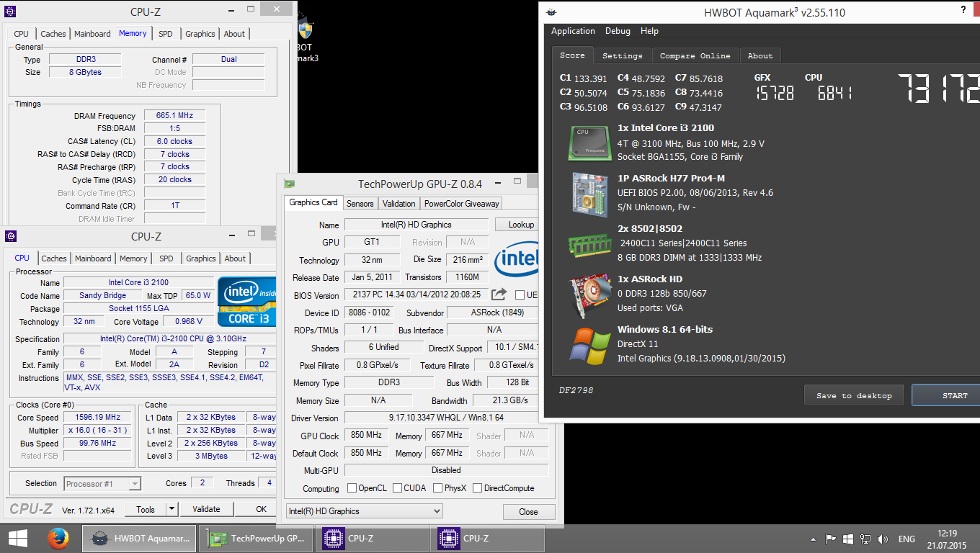
Task: Toggle the UEFI checkbox in GPU-Z
Action: pyautogui.click(x=520, y=295)
